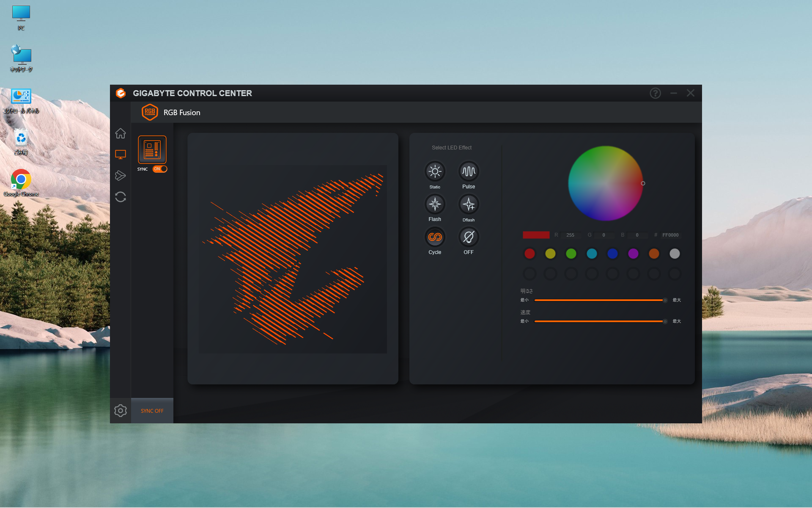812x508 pixels.
Task: Turn LEDs OFF with the OFF icon
Action: [469, 237]
